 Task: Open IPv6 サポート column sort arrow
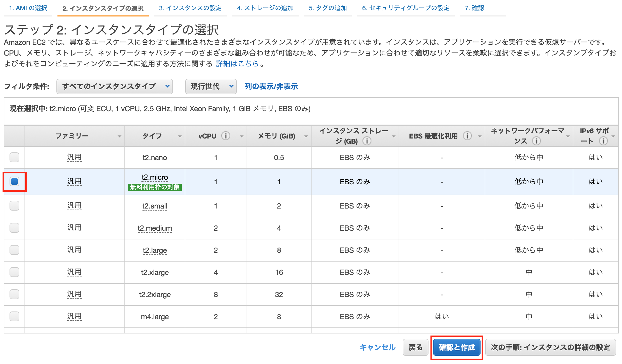[x=613, y=136]
